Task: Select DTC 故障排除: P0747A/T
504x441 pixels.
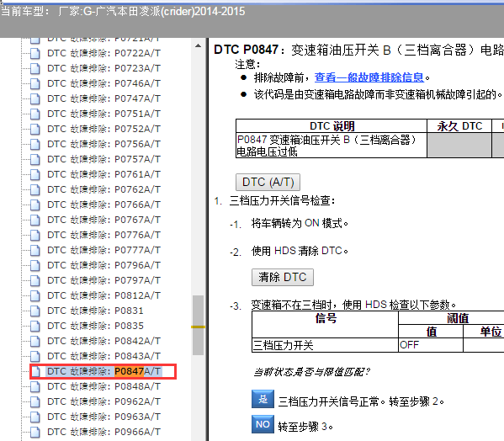Action: [103, 98]
